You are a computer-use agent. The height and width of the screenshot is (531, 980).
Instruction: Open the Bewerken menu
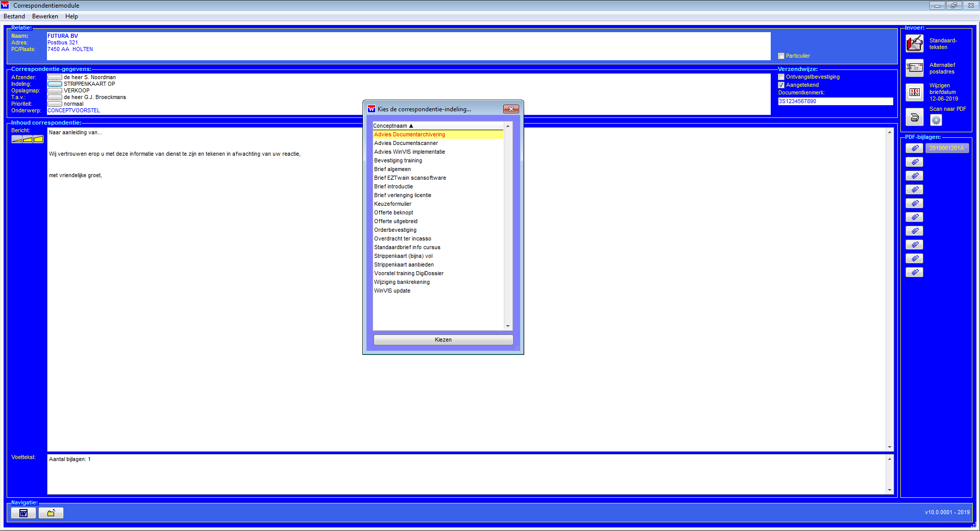click(x=45, y=16)
